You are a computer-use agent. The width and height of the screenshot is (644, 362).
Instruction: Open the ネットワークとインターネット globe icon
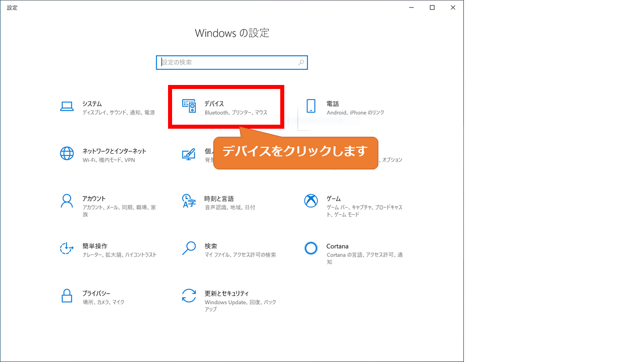(x=67, y=153)
